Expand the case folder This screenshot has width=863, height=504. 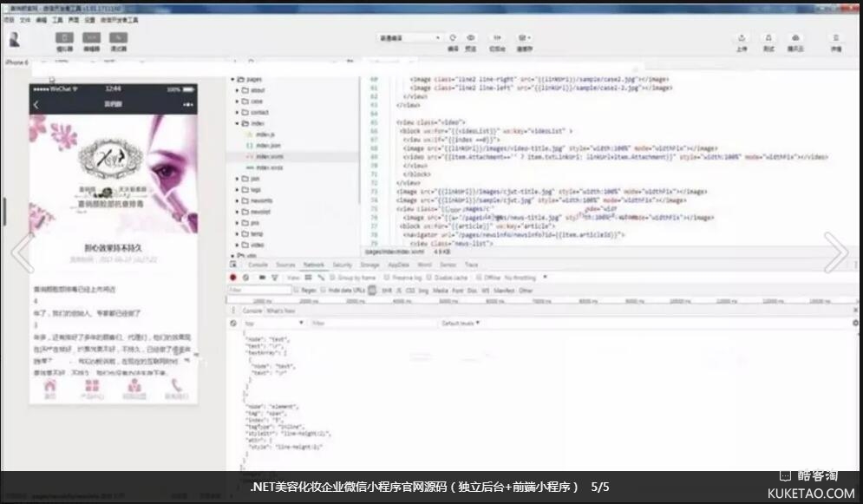click(x=237, y=101)
